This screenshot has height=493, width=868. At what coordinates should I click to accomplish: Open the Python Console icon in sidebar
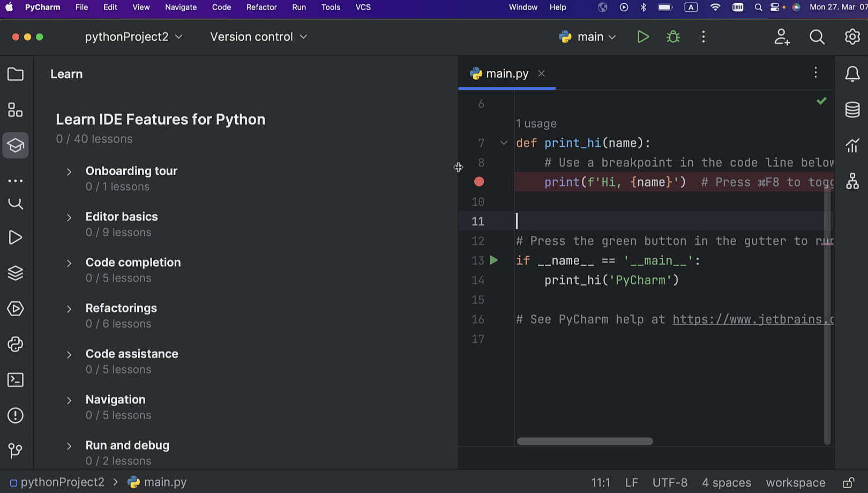[16, 344]
